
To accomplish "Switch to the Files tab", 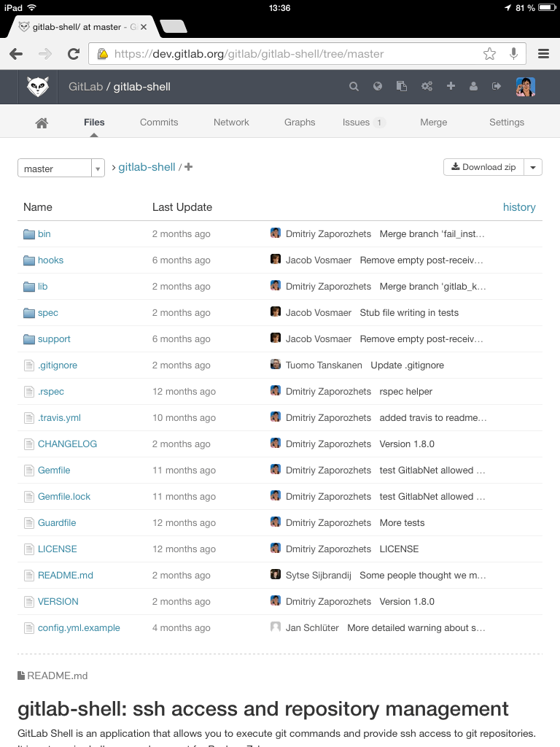I will (94, 123).
